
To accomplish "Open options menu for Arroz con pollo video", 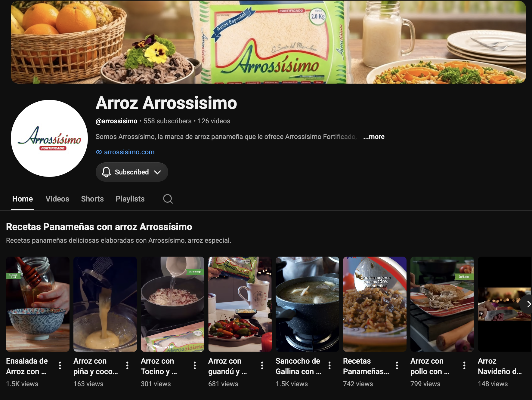I will [x=464, y=365].
